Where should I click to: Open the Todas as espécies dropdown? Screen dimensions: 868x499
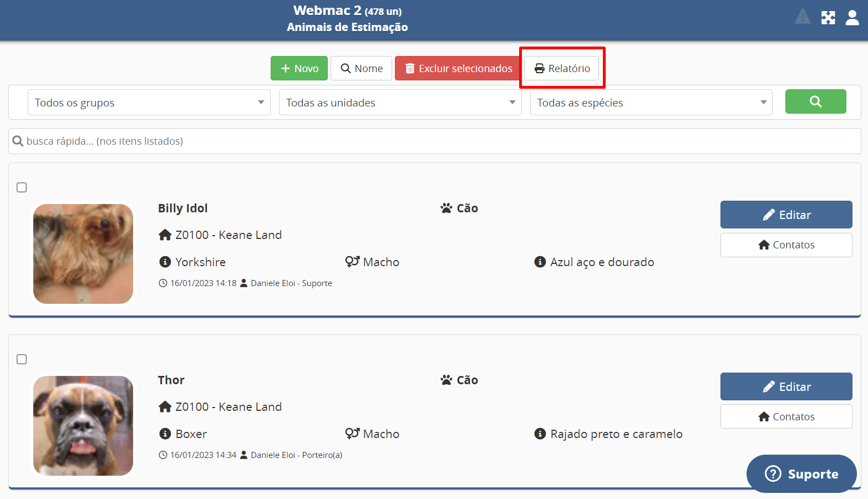[x=651, y=103]
